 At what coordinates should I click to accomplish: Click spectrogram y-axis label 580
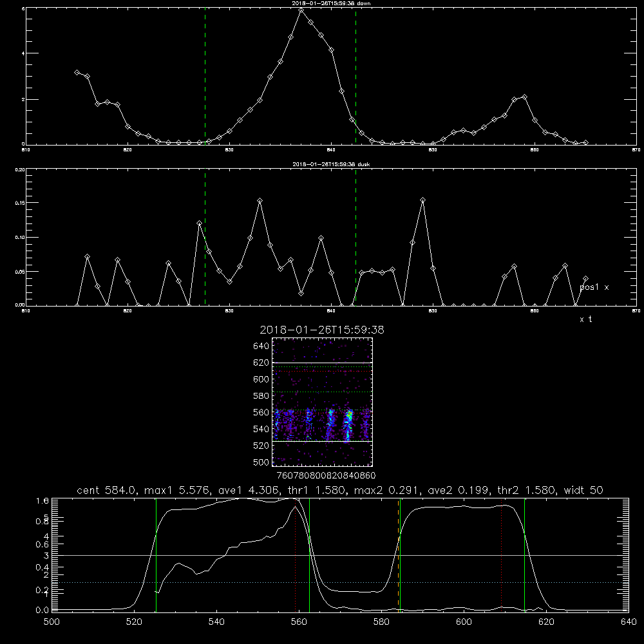261,396
